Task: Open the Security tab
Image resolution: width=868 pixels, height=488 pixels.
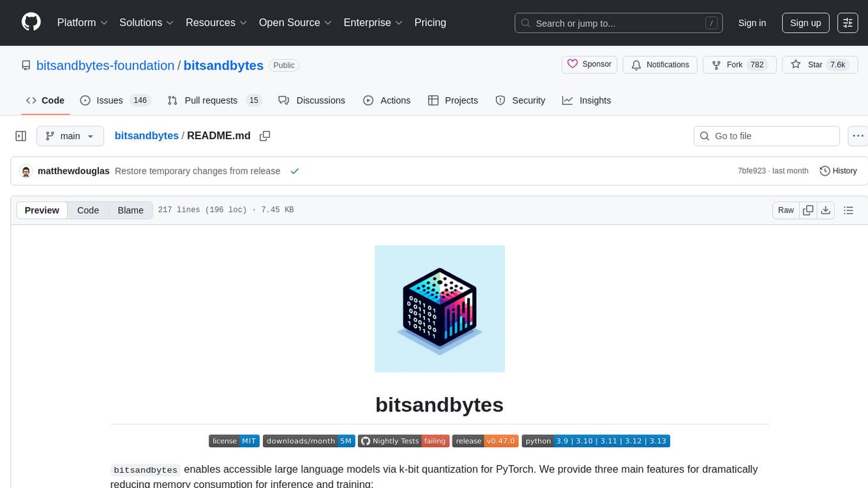Action: coord(521,100)
